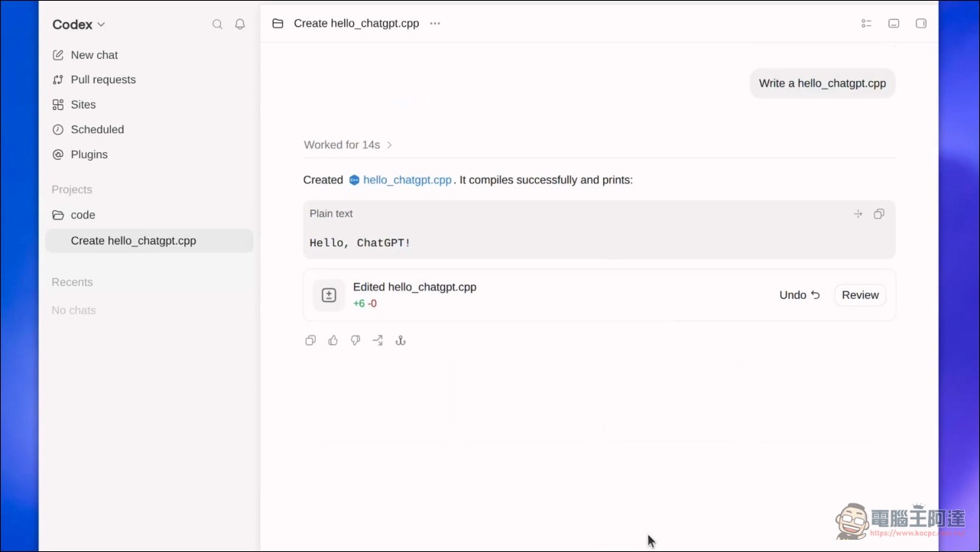Toggle the bottom panel icon in top bar
This screenshot has height=552, width=980.
(894, 24)
